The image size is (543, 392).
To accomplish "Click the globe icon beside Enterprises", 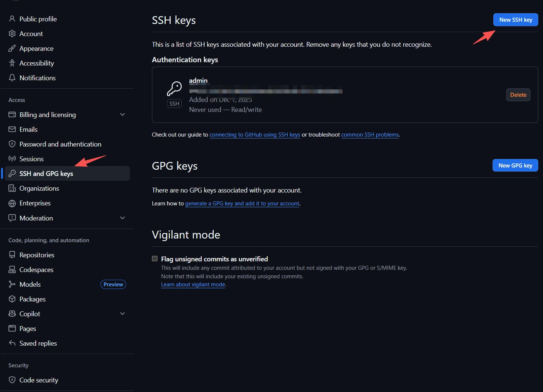I will click(12, 203).
